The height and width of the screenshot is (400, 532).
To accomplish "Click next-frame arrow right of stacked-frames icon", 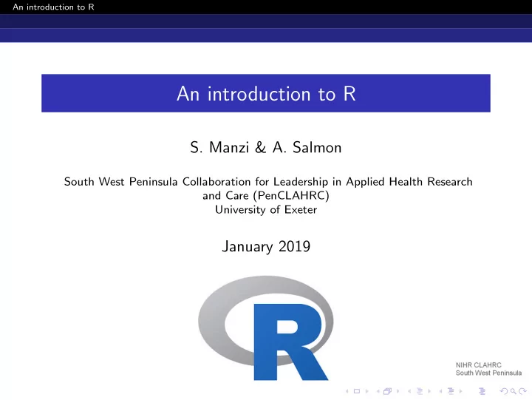I will tap(398, 391).
